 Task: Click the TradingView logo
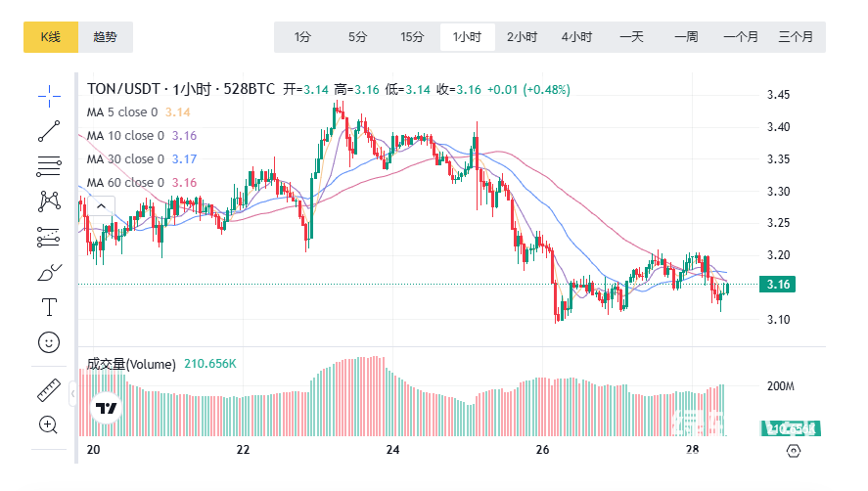point(106,409)
